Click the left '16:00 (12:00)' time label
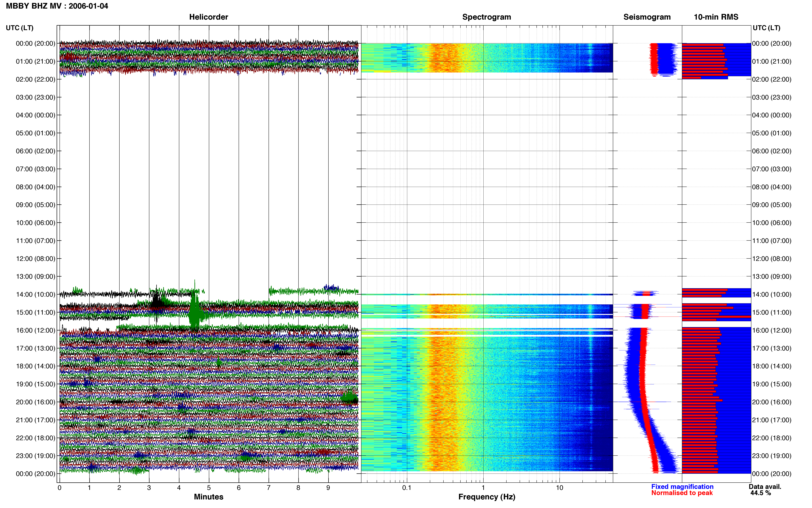 (35, 330)
